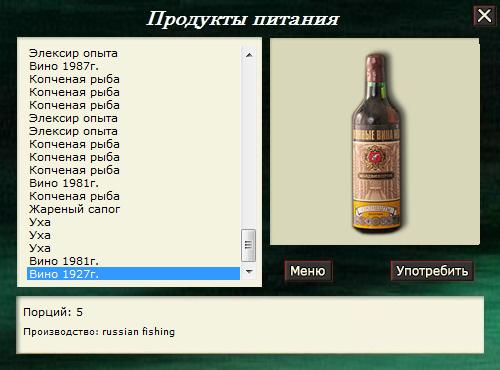This screenshot has width=500, height=370.
Task: Click the scrollbar up arrow in the food list
Action: [x=249, y=55]
